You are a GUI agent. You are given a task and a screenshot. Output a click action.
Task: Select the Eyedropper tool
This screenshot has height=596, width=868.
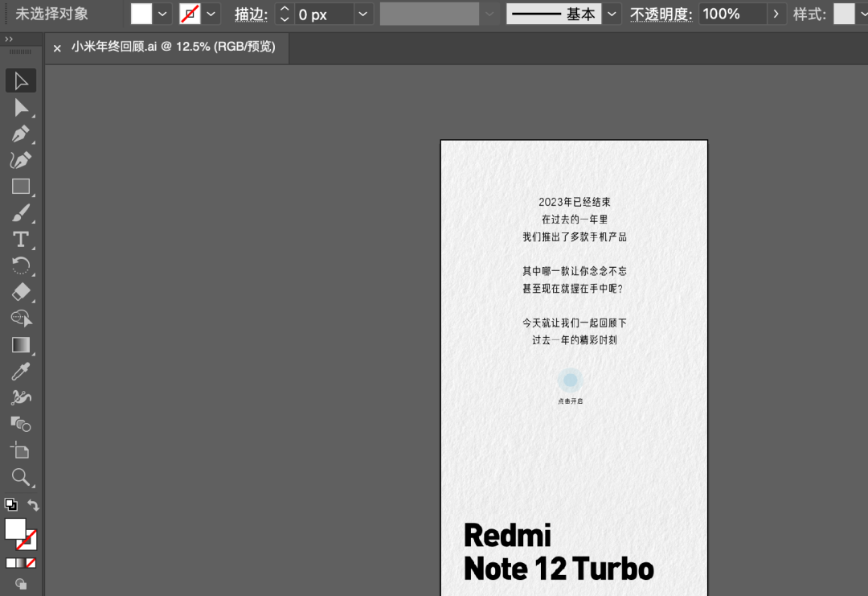coord(21,371)
